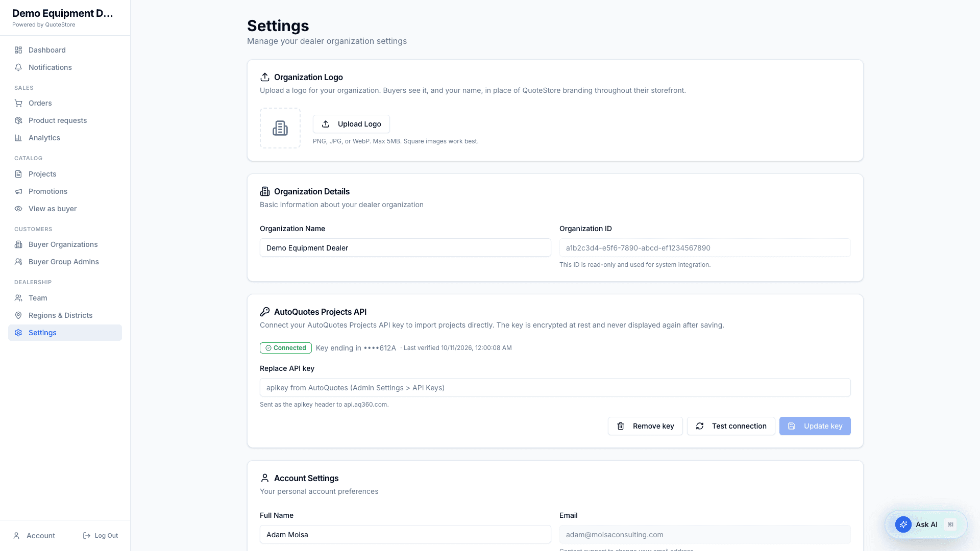Select Product requests in sidebar
The width and height of the screenshot is (980, 551).
pyautogui.click(x=65, y=120)
